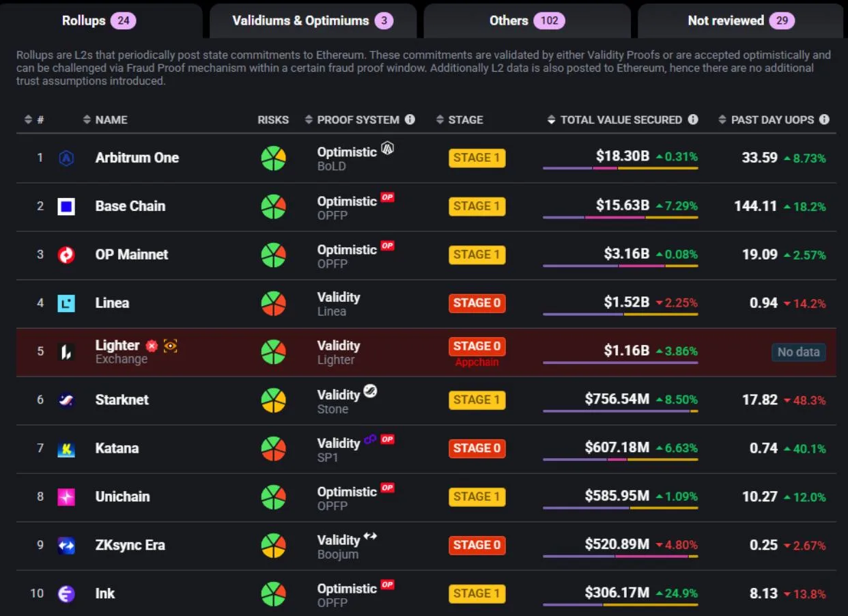The image size is (848, 616).
Task: Click the Base Chain square logo
Action: tap(66, 206)
